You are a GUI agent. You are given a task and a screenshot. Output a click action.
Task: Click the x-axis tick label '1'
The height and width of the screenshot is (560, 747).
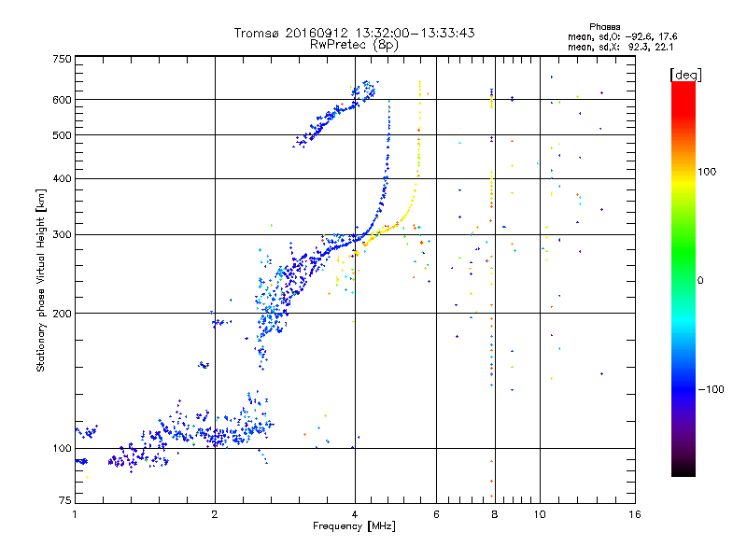point(75,514)
